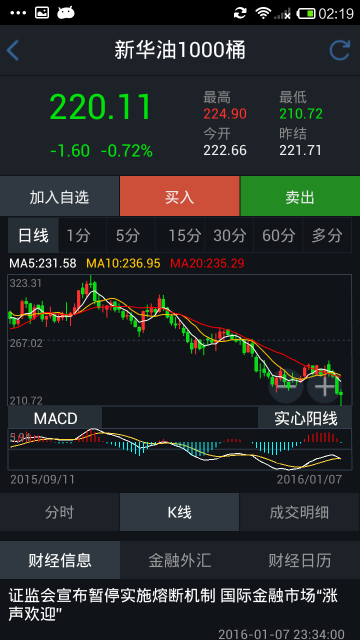The height and width of the screenshot is (640, 360).
Task: Tap the chart start date 2015/09/11
Action: (x=42, y=479)
